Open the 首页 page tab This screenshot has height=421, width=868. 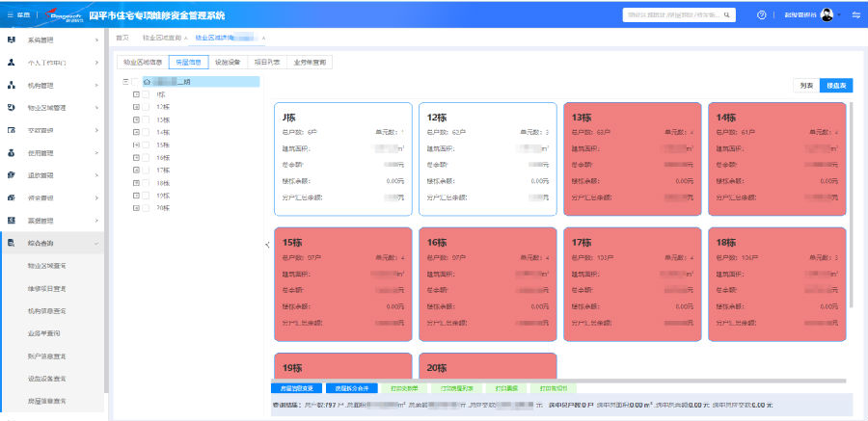click(122, 37)
